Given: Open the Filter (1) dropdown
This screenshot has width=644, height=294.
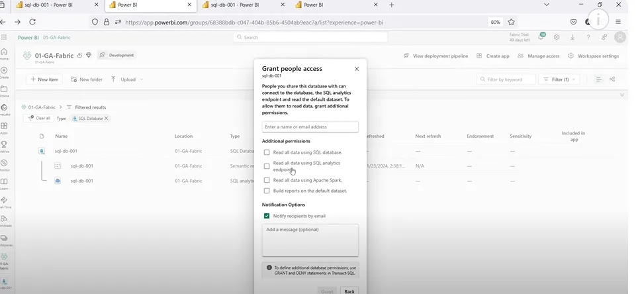Looking at the screenshot, I should [559, 79].
